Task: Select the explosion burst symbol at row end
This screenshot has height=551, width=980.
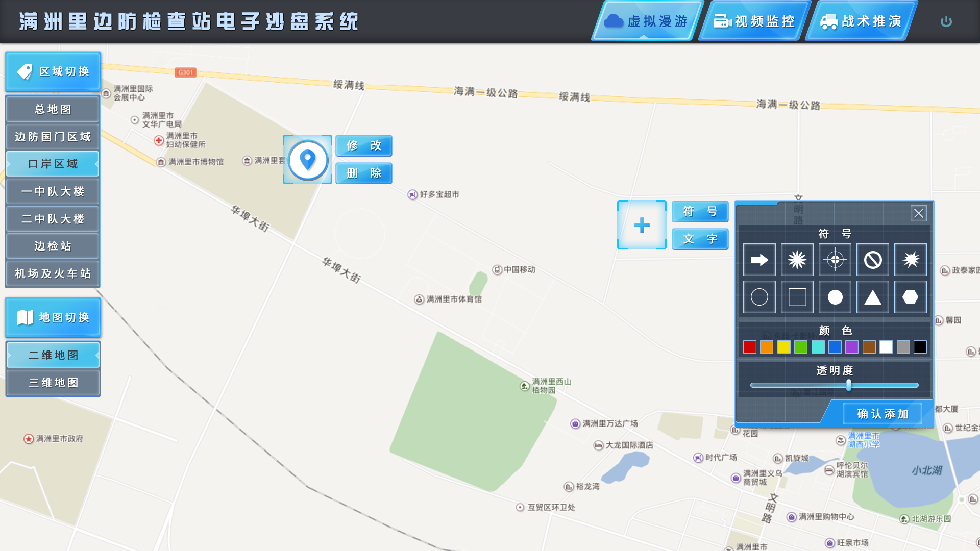Action: [x=911, y=260]
